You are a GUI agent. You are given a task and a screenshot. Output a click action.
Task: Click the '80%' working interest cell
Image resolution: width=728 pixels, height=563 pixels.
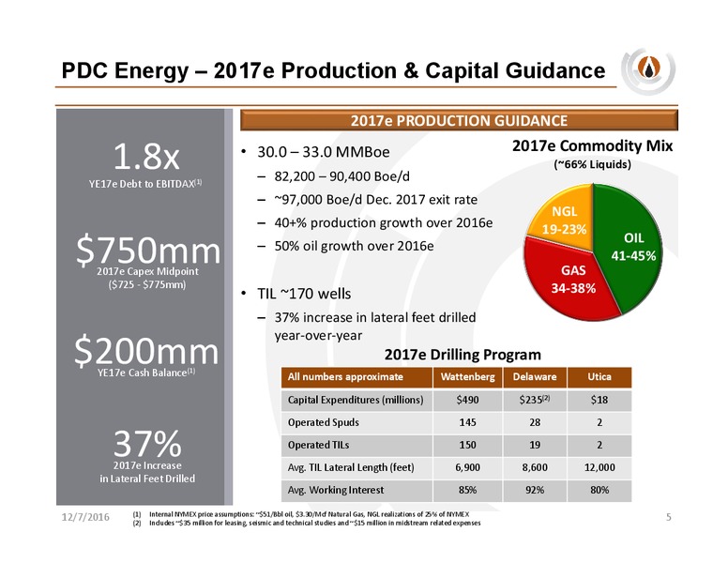click(599, 490)
